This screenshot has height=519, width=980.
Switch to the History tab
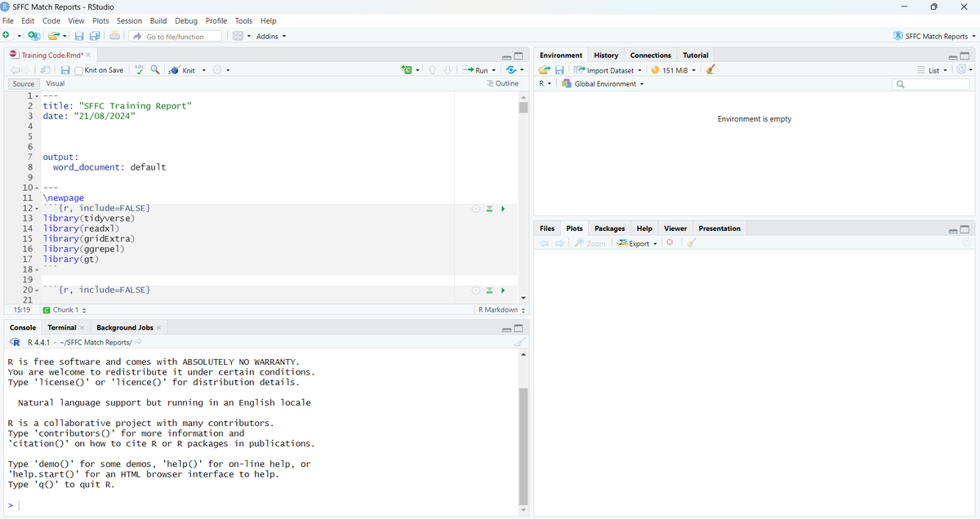tap(606, 55)
